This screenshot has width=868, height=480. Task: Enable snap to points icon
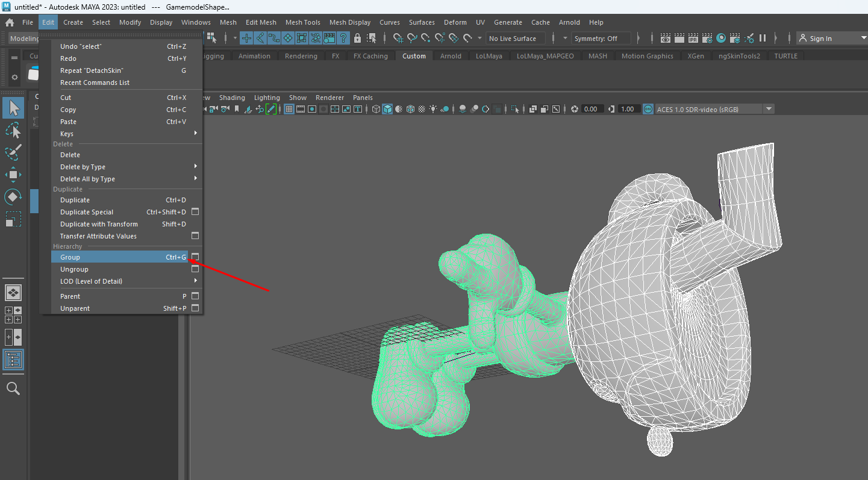pos(425,39)
